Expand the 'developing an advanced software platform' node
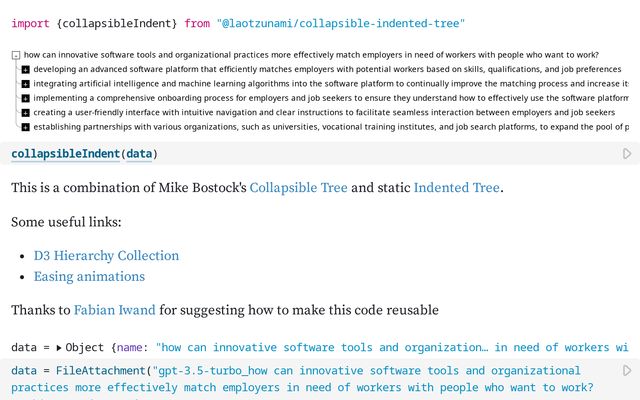Image resolution: width=640 pixels, height=400 pixels. 25,69
